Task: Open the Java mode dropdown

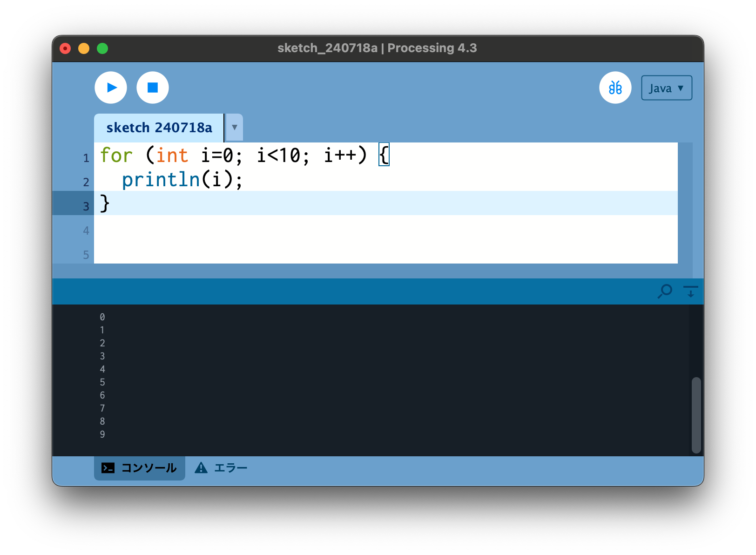Action: [666, 88]
